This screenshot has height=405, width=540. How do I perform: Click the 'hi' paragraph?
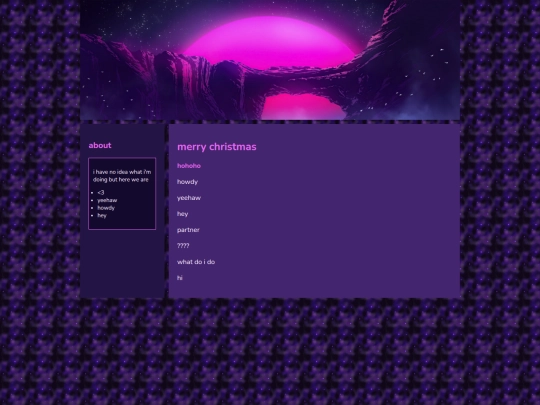pos(180,278)
